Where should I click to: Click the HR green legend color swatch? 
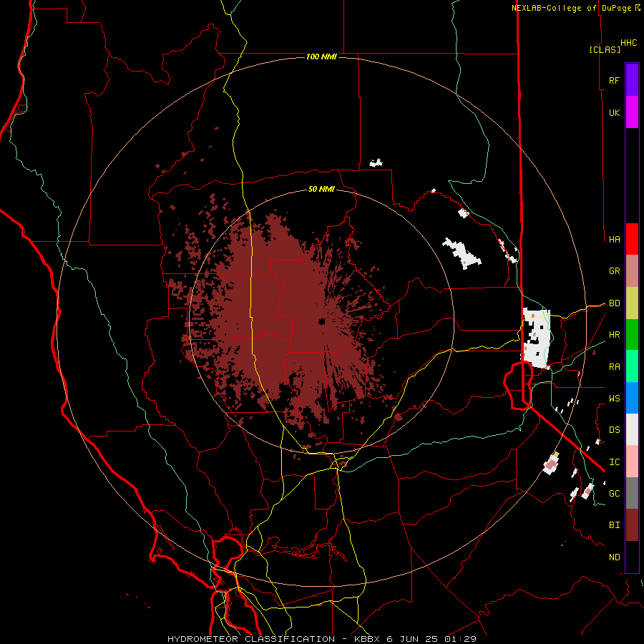tap(632, 335)
